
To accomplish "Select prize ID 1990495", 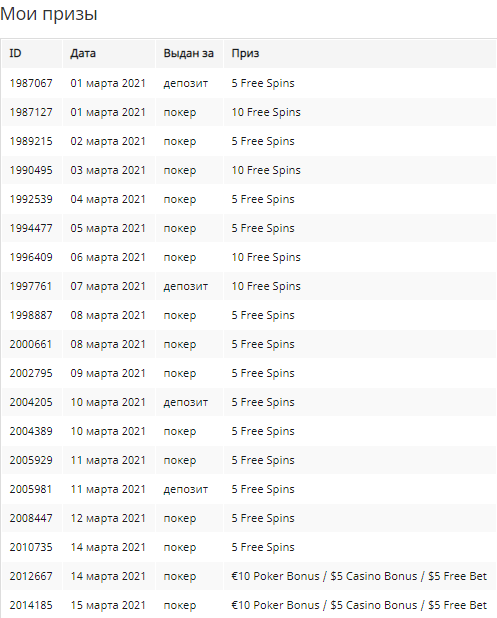I will coord(31,170).
